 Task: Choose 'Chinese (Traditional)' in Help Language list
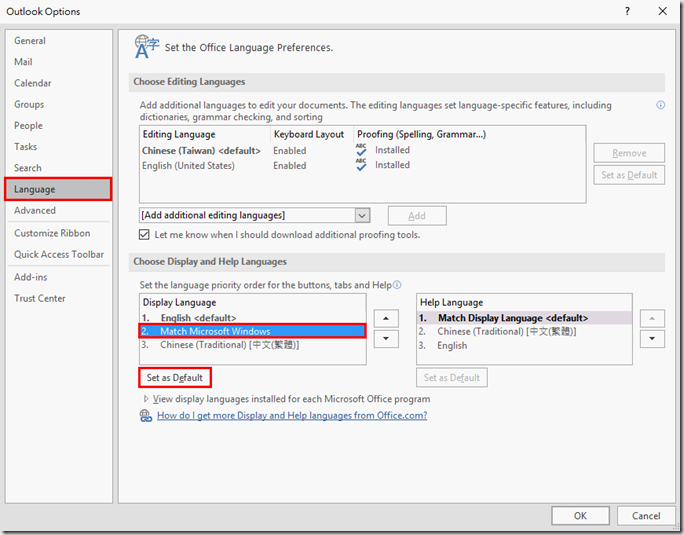pos(506,332)
